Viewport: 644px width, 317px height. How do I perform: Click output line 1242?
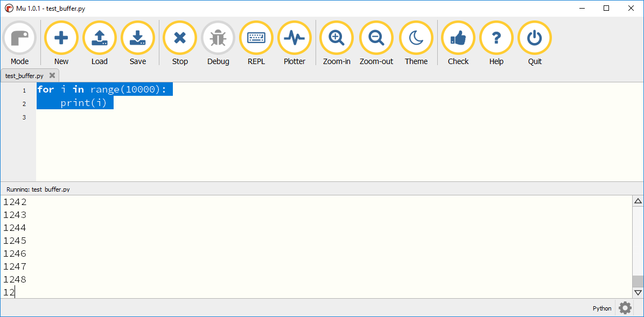point(15,202)
